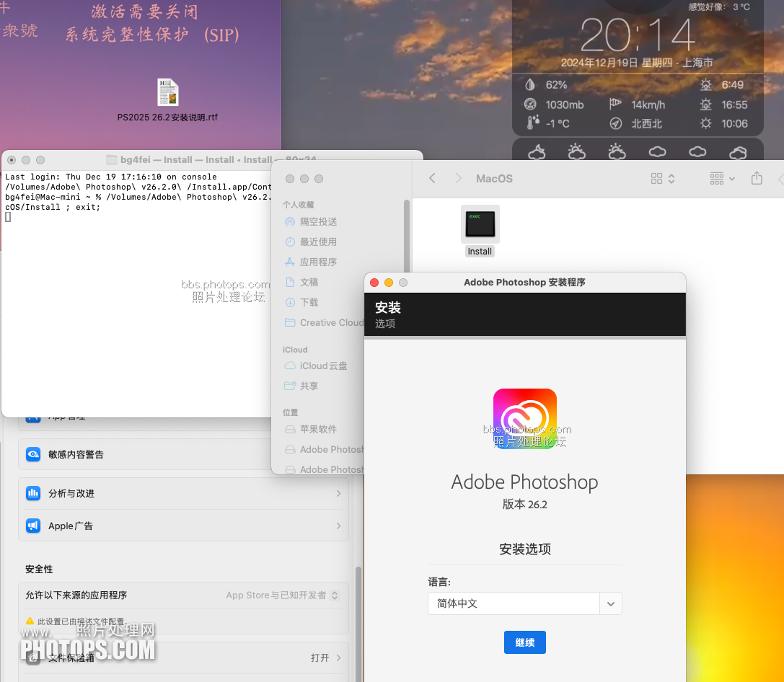
Task: Click the Finder MacOS folder title
Action: click(494, 178)
